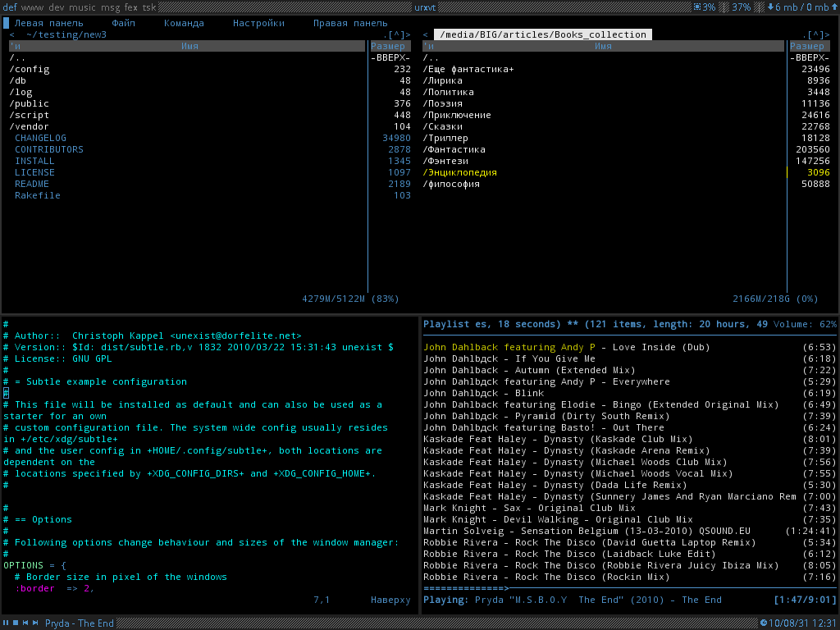Select the /vendor directory in left panel
Viewport: 840px width, 630px height.
pos(30,126)
